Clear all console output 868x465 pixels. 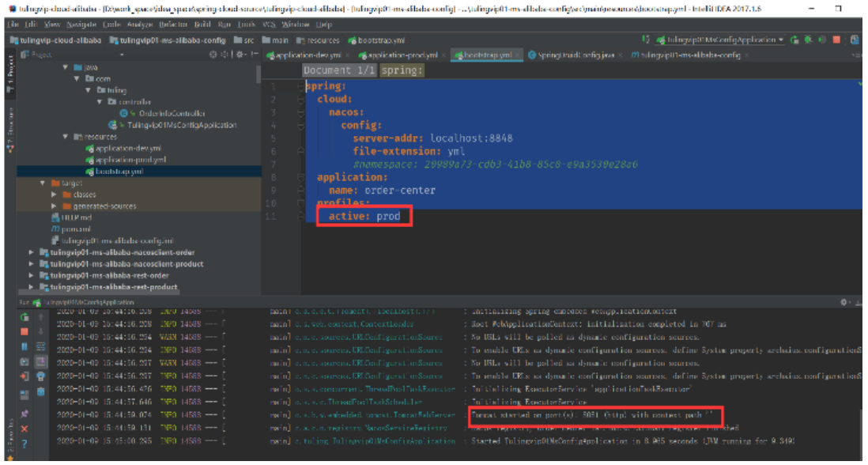[41, 392]
